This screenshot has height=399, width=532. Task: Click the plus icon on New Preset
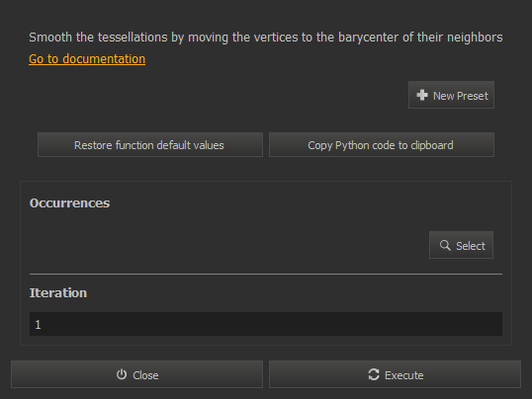[x=421, y=95]
